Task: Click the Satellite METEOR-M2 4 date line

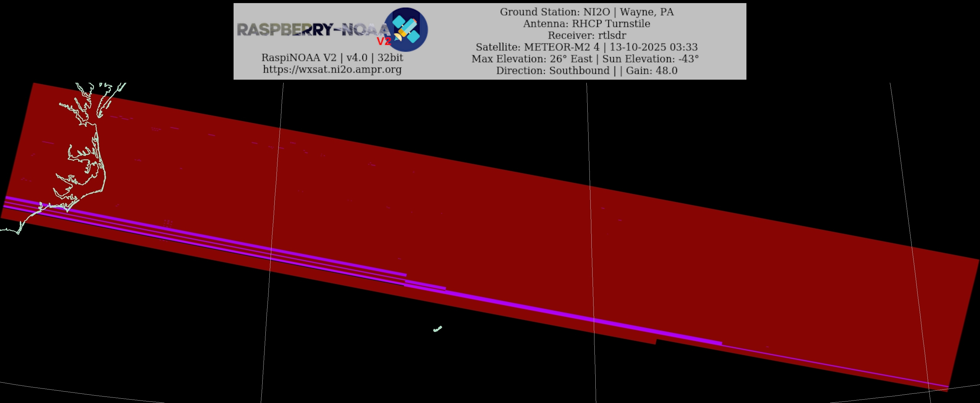Action: tap(586, 47)
